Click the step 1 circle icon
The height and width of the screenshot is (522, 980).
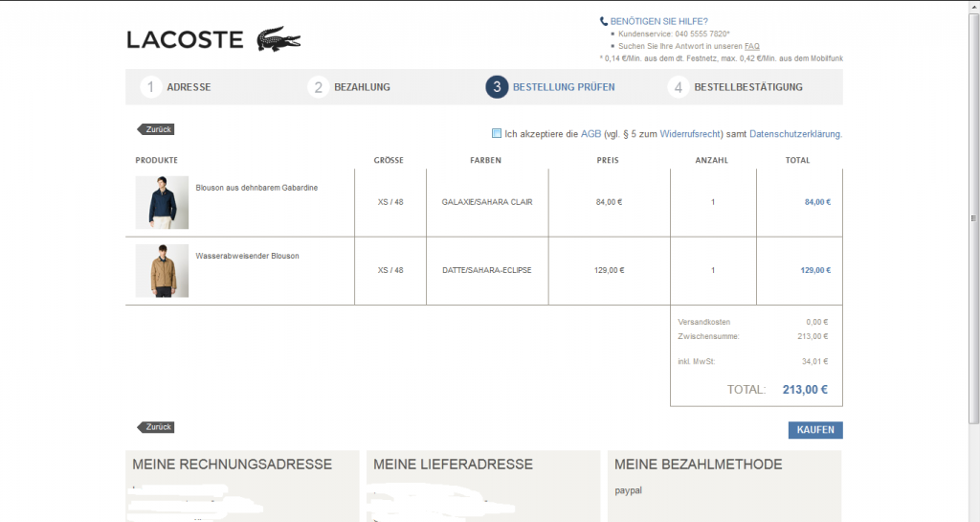pyautogui.click(x=150, y=87)
